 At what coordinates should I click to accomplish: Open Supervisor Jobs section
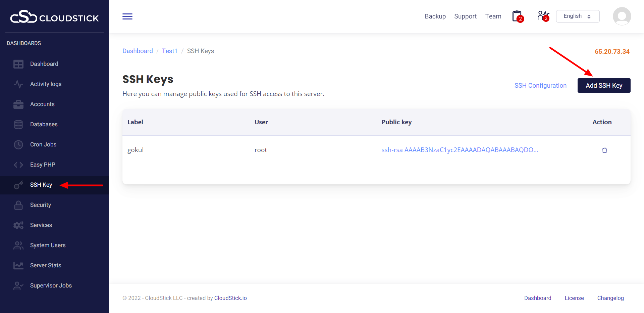[51, 285]
